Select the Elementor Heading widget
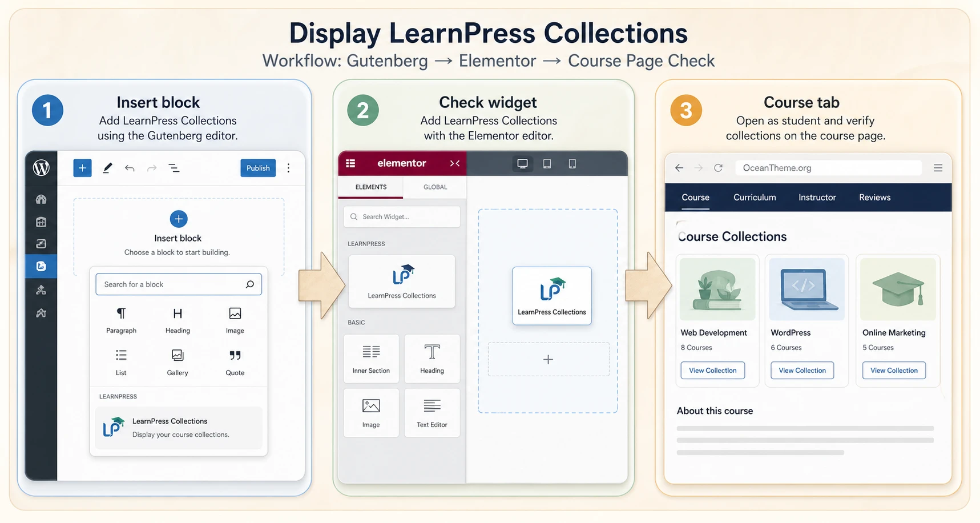 click(432, 359)
